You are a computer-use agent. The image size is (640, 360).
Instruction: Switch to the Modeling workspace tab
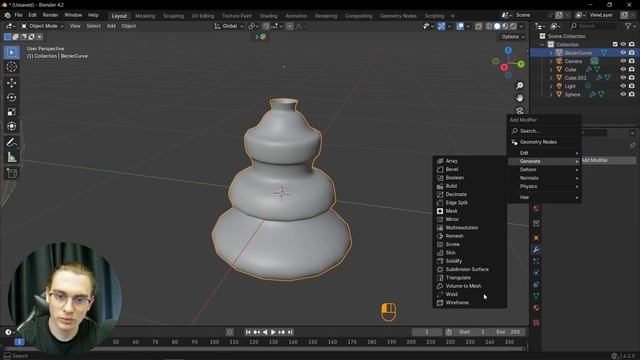145,16
